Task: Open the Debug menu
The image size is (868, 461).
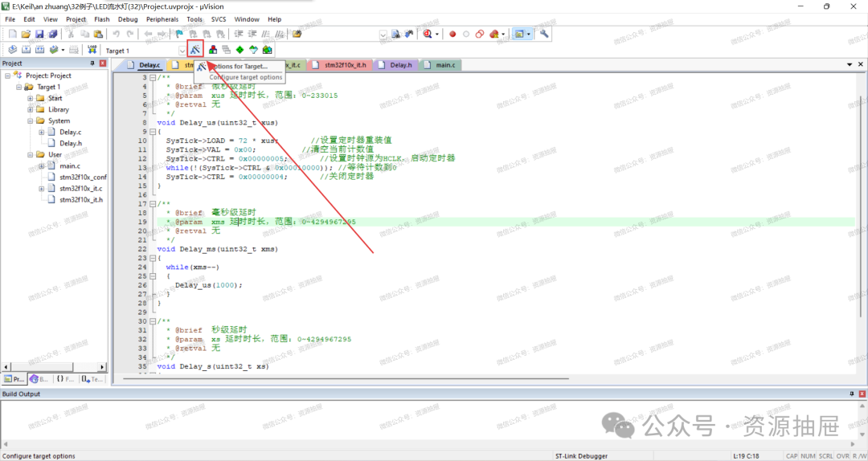Action: pyautogui.click(x=128, y=18)
